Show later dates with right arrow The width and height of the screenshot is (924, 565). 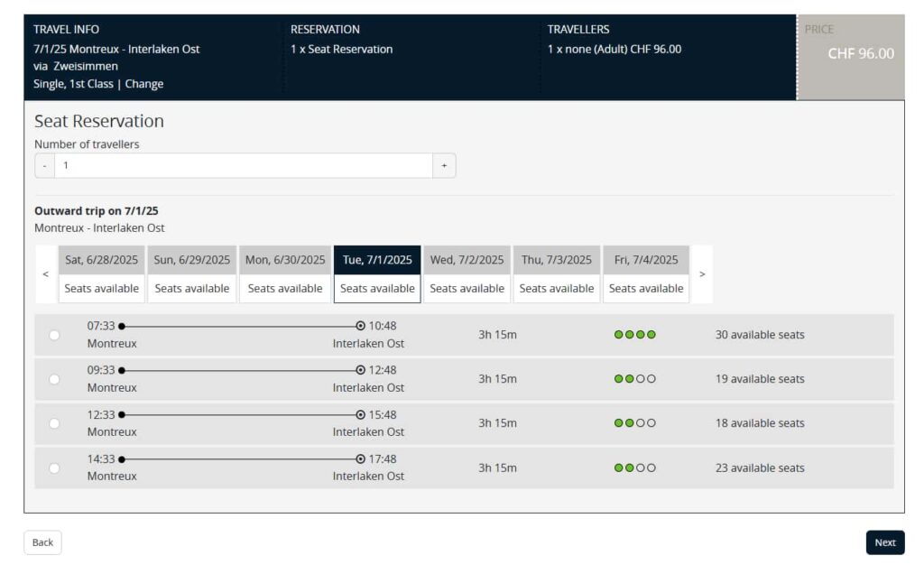[x=702, y=274]
